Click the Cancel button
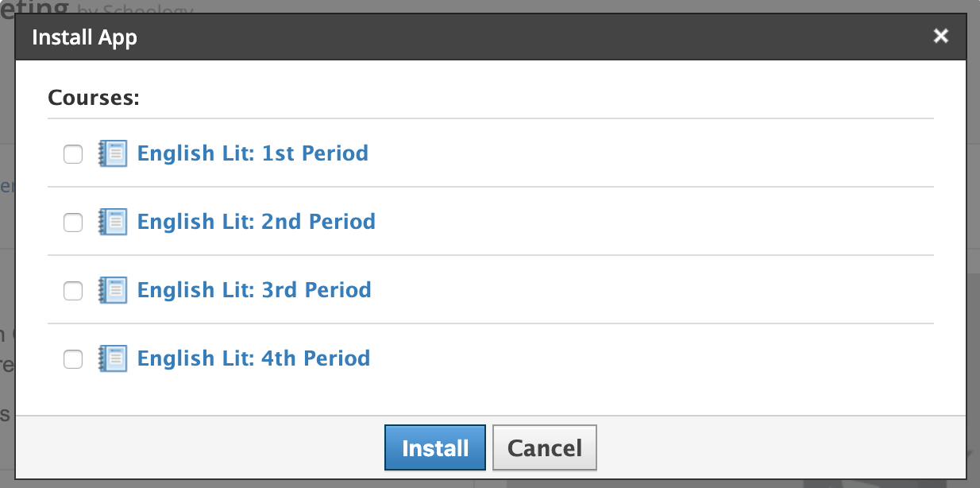The image size is (980, 488). (x=545, y=447)
